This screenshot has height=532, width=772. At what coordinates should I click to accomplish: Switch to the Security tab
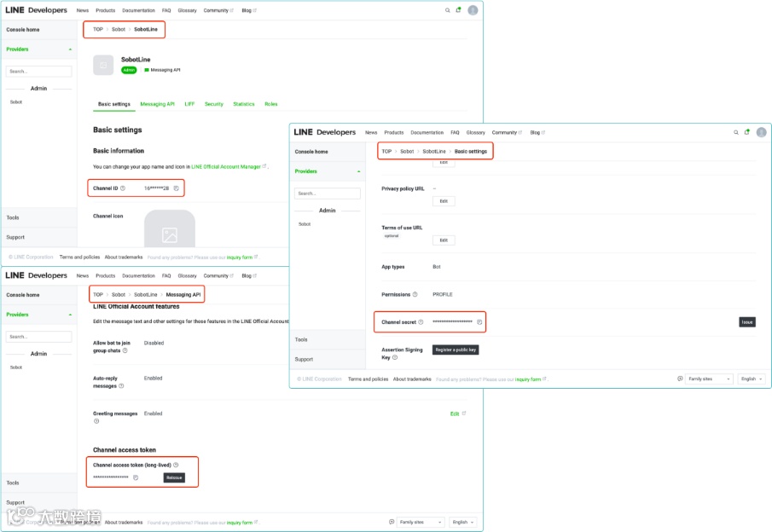(x=213, y=104)
